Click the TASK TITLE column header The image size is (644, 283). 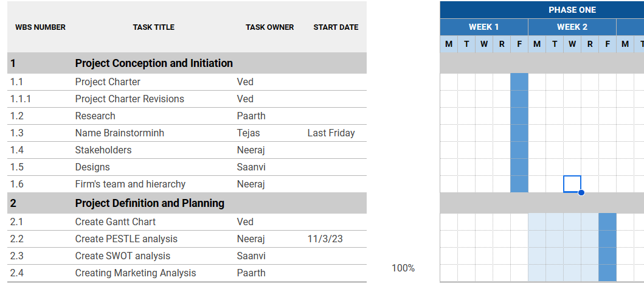pyautogui.click(x=153, y=27)
